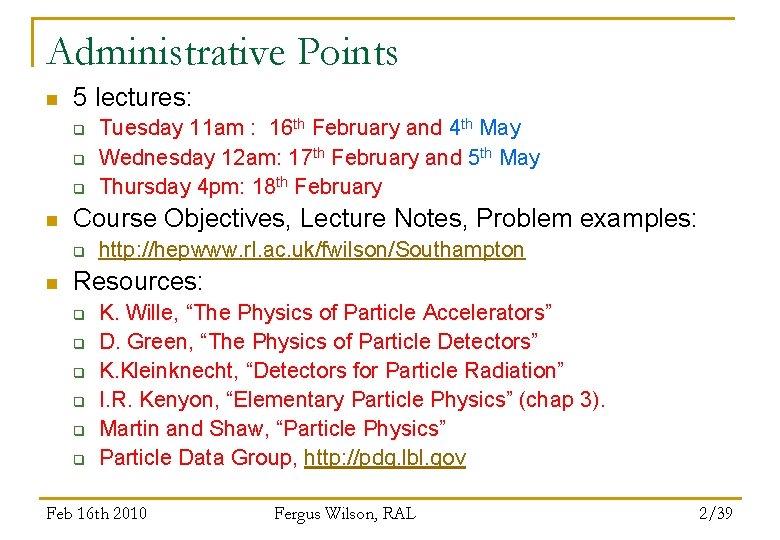Click the yellow bullet beside Resources

click(x=52, y=283)
